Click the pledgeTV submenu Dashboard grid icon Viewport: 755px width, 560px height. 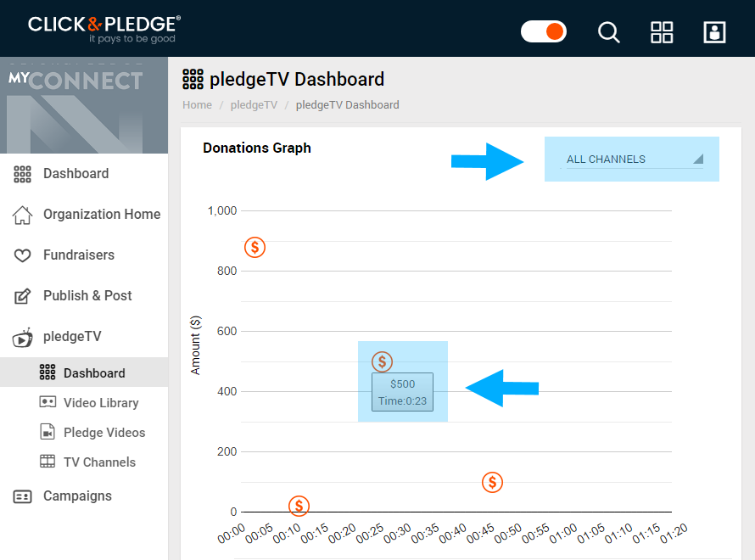click(x=48, y=372)
